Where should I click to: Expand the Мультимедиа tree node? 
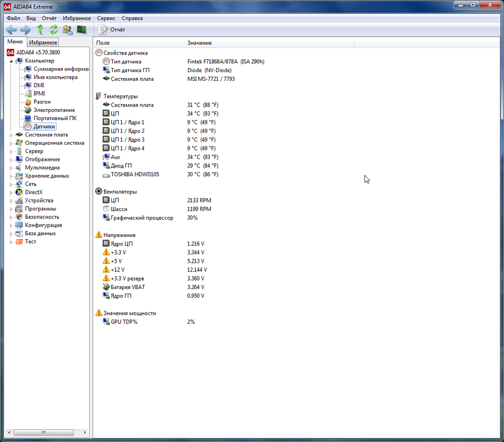[11, 168]
